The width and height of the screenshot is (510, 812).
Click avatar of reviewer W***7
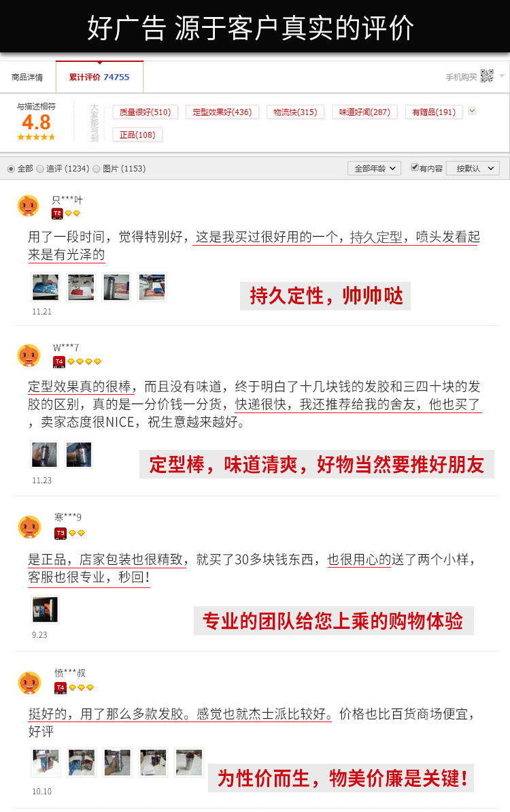tap(29, 355)
